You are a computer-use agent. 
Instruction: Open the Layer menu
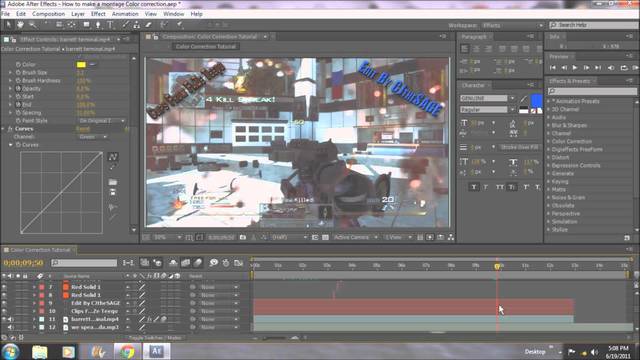[x=78, y=14]
